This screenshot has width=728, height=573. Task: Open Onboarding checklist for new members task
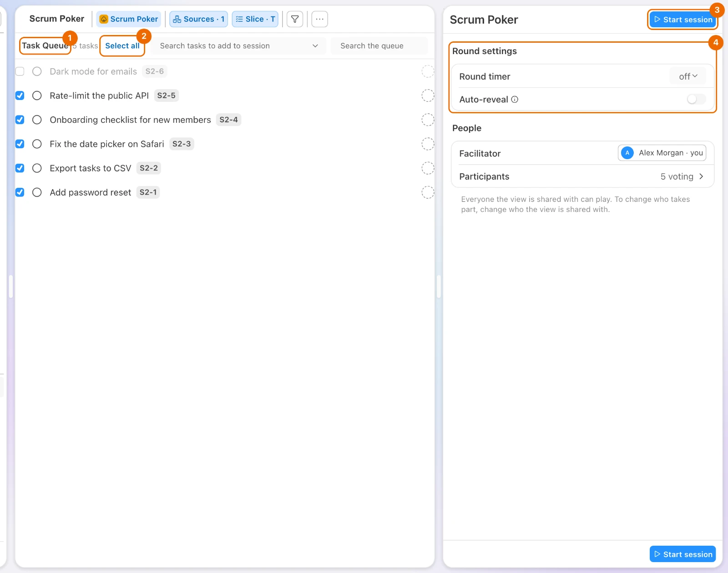click(130, 120)
